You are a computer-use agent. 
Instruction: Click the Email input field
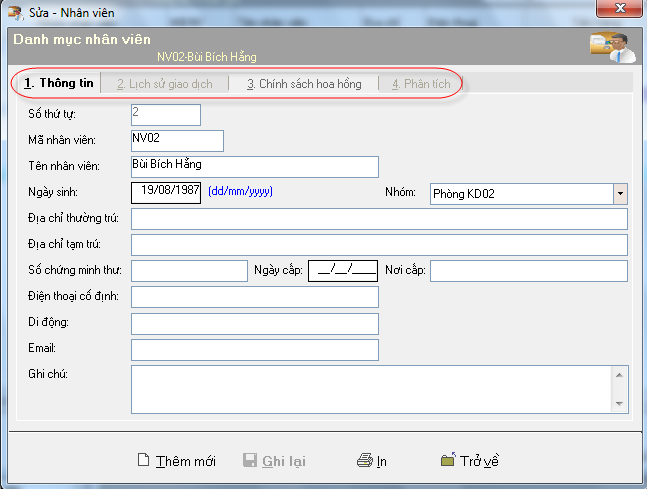point(254,349)
